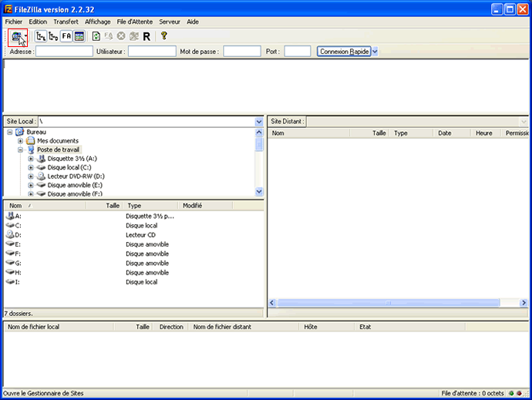
Task: Toggle the FA message log icon
Action: click(x=66, y=36)
